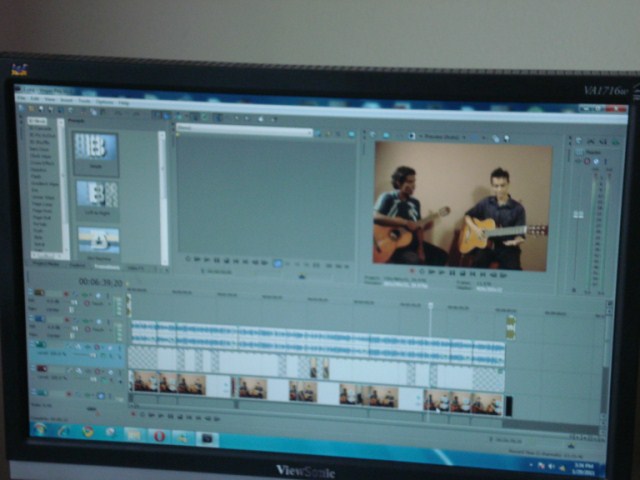Image resolution: width=640 pixels, height=480 pixels.
Task: Open Windows Explorer folder from taskbar
Action: click(133, 434)
